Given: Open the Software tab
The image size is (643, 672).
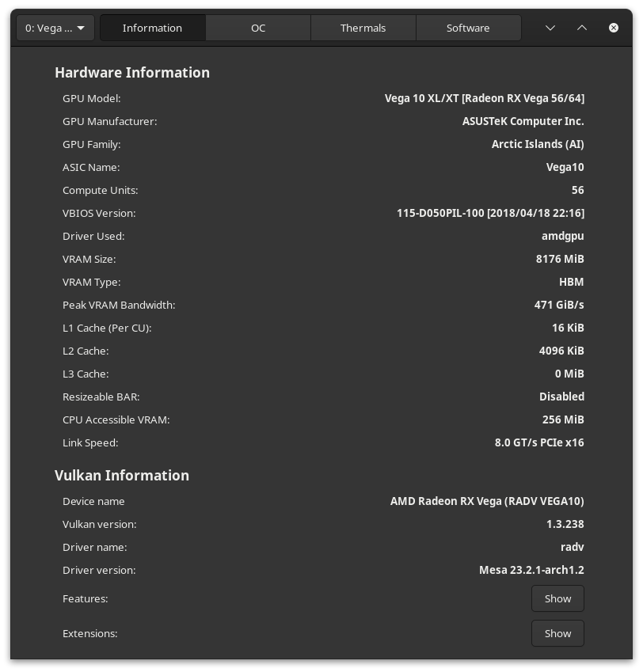Looking at the screenshot, I should pyautogui.click(x=468, y=28).
